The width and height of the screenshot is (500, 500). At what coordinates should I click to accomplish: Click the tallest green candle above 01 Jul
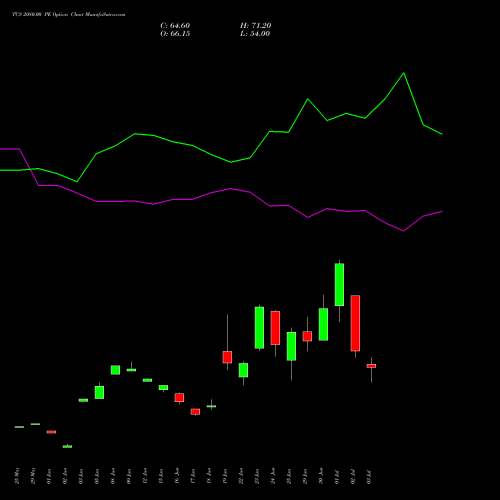[x=339, y=284]
